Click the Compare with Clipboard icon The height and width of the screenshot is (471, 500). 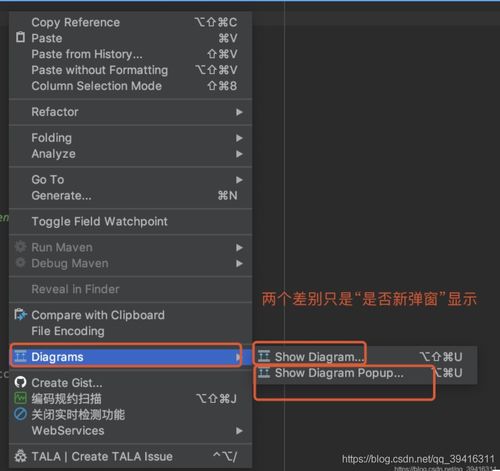point(20,315)
